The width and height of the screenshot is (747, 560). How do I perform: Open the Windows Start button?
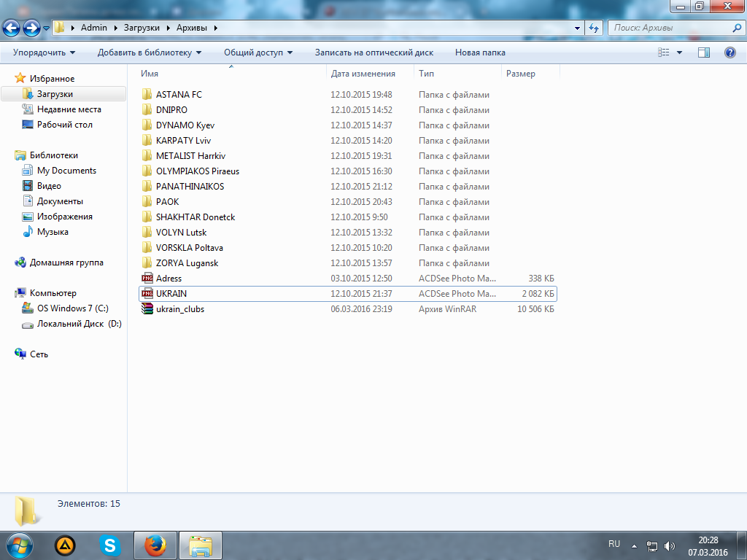click(19, 546)
